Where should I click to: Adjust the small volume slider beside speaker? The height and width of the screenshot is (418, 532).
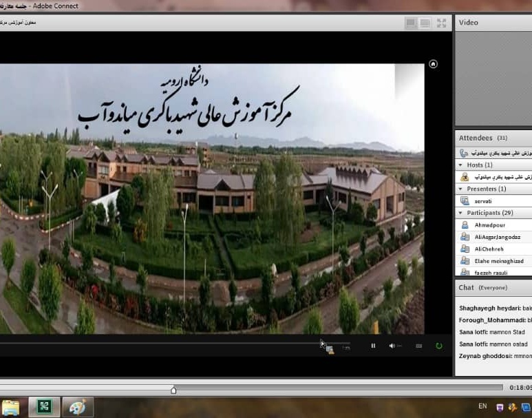[399, 346]
